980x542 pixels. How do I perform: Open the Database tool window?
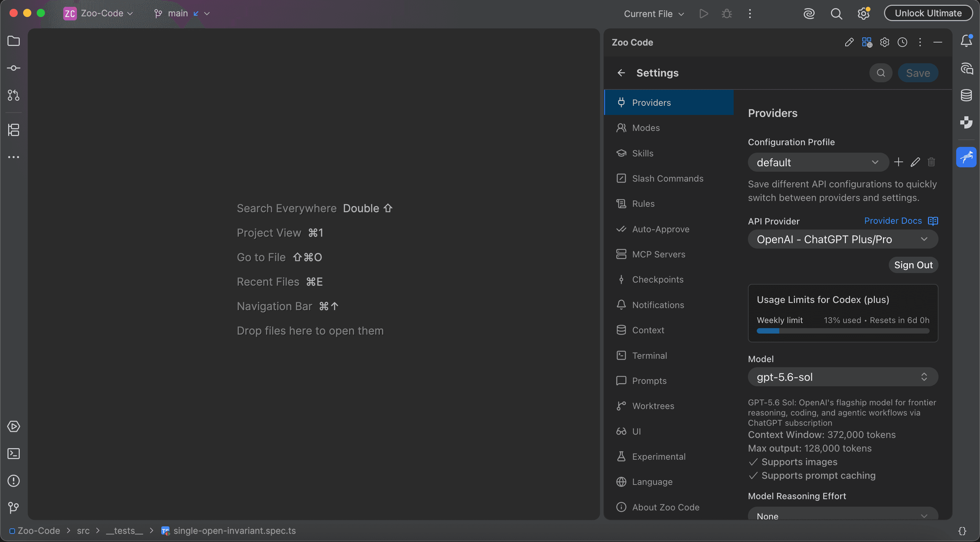coord(966,95)
